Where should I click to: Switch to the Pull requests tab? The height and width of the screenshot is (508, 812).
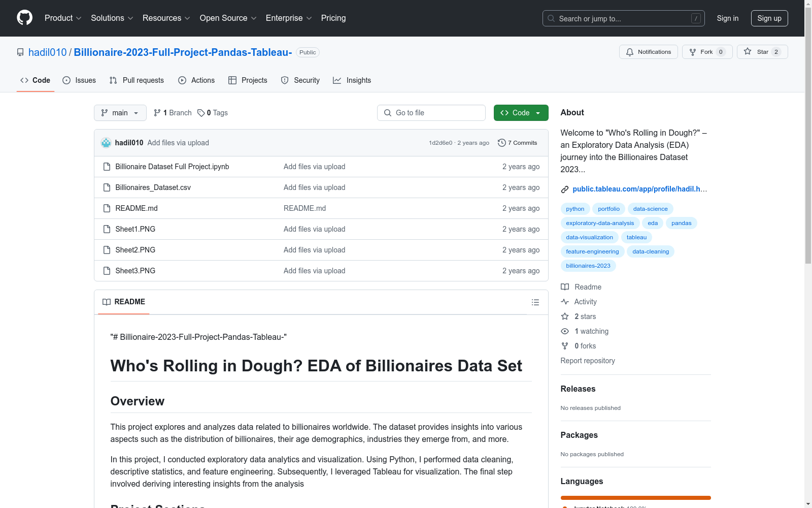pos(137,80)
